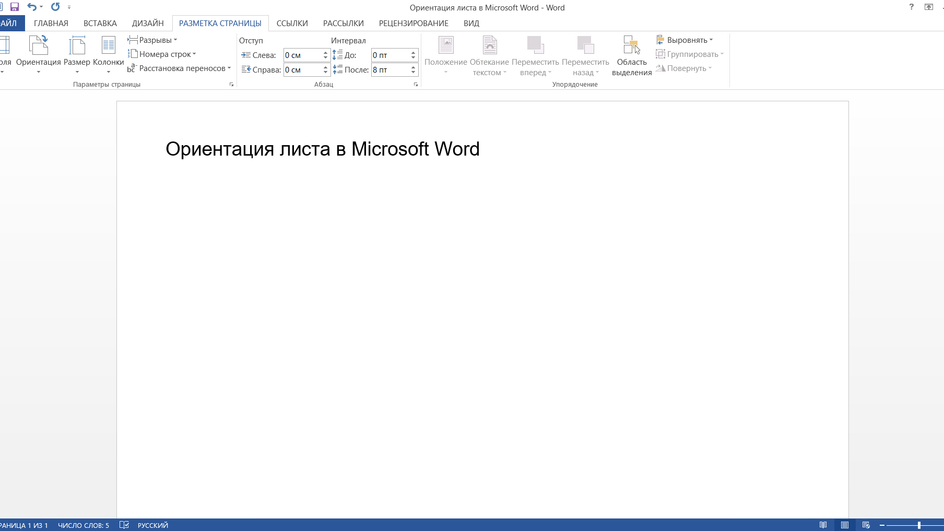This screenshot has height=531, width=944.
Task: Open the Номера строк dropdown
Action: pos(161,54)
